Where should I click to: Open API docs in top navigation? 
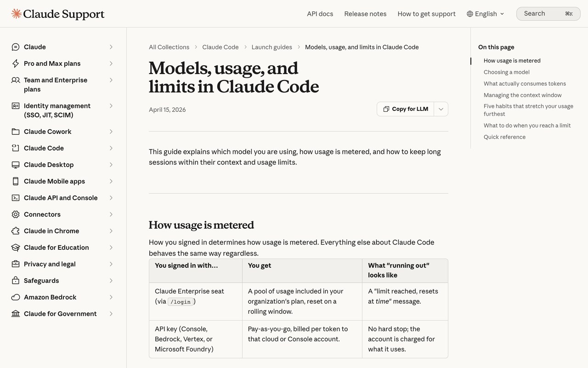coord(320,14)
